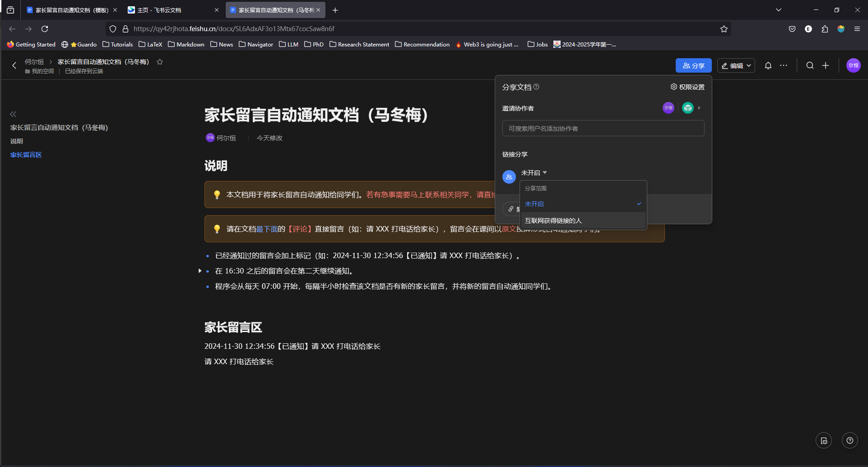Viewport: 868px width, 467px height.
Task: Open the 编辑 edit mode dropdown
Action: 736,65
